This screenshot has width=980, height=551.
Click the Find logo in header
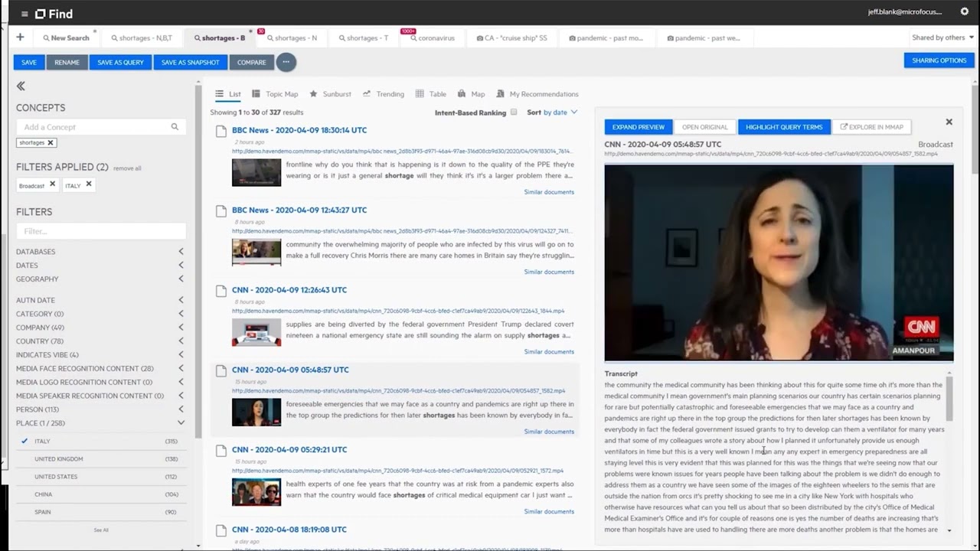click(54, 14)
